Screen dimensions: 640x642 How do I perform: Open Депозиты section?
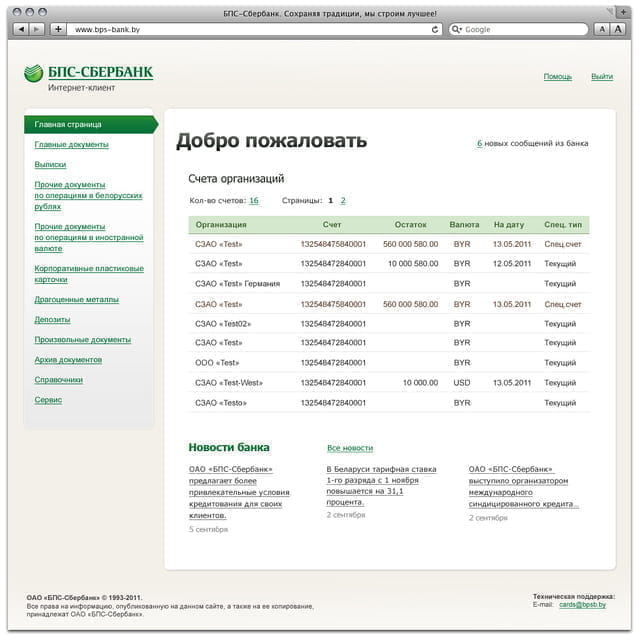pos(52,320)
